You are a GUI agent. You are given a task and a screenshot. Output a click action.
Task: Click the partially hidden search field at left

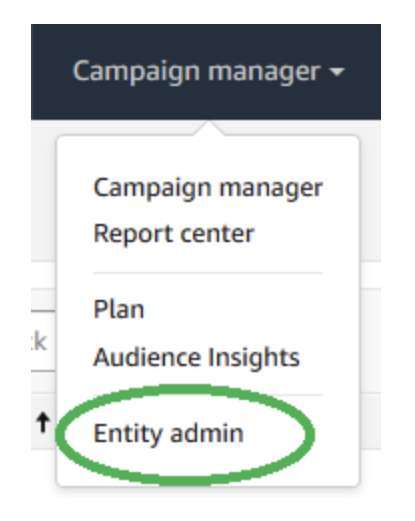pos(43,341)
